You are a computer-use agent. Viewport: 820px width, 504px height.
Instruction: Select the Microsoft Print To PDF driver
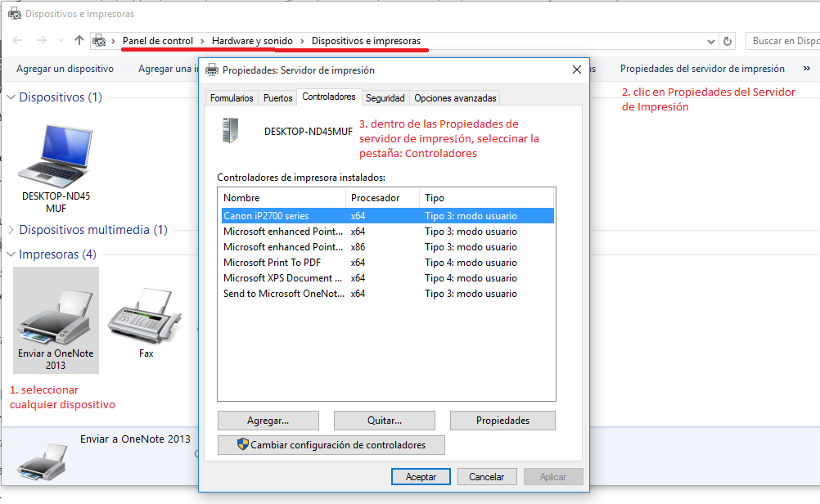click(x=273, y=263)
